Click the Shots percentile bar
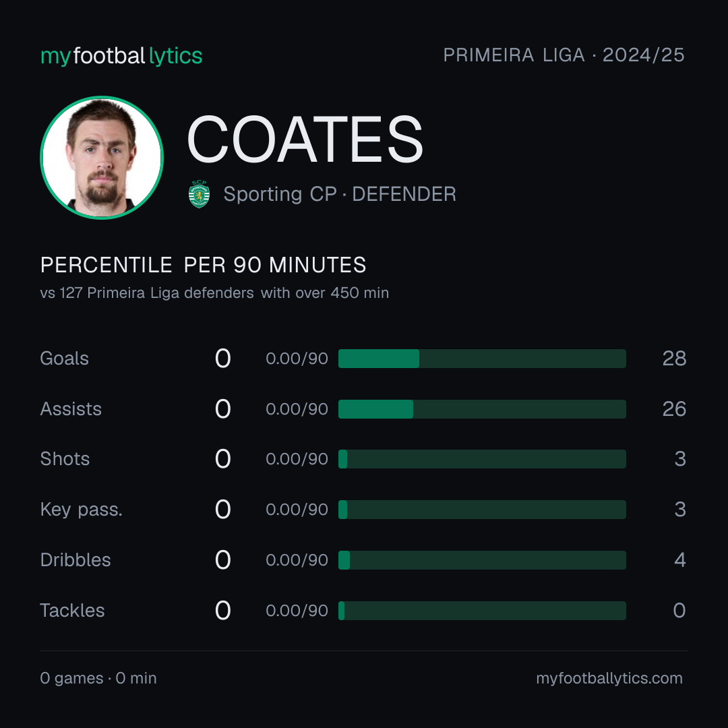This screenshot has height=728, width=728. point(482,459)
